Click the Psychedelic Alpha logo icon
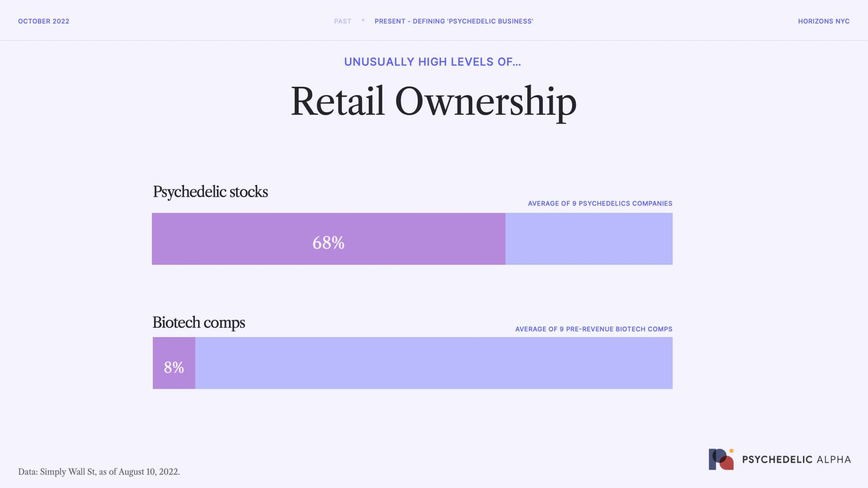 [721, 459]
